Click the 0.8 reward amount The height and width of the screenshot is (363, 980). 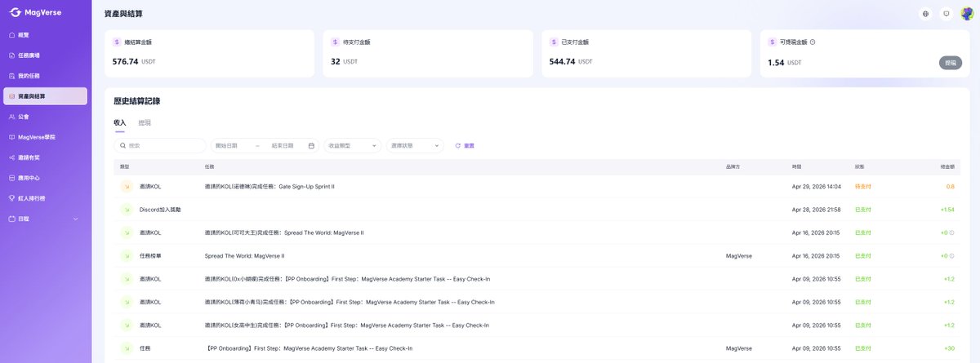[x=950, y=187]
